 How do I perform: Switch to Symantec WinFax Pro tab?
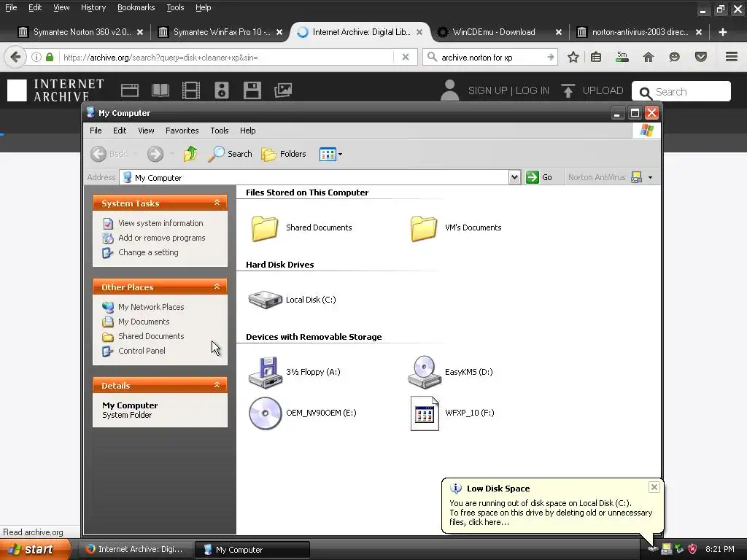coord(220,32)
